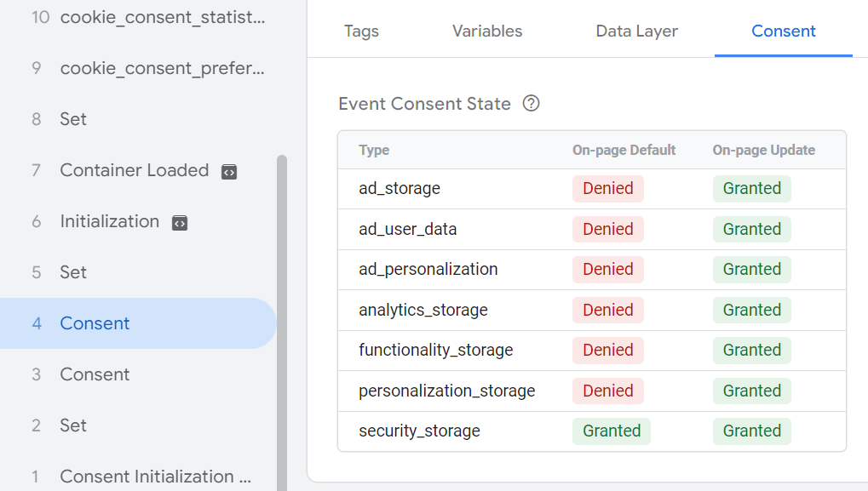Image resolution: width=868 pixels, height=491 pixels.
Task: Switch to the Tags tab
Action: [361, 31]
